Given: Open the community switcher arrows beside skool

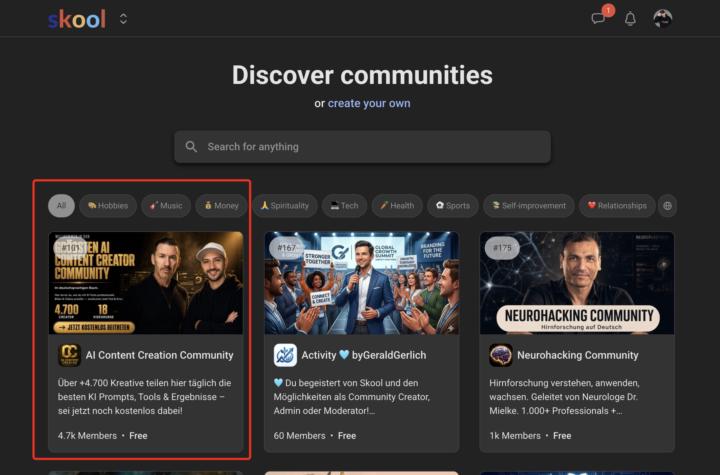Looking at the screenshot, I should (123, 19).
